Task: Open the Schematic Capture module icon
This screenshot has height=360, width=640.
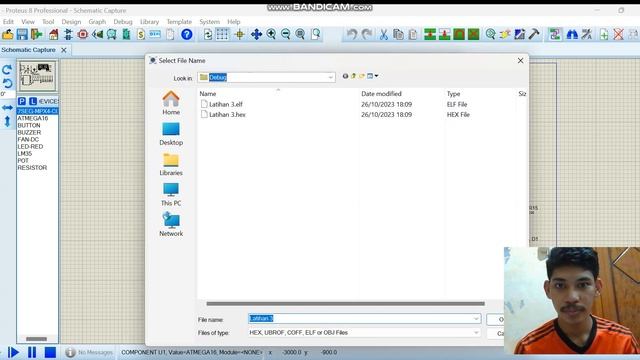Action: pyautogui.click(x=68, y=35)
